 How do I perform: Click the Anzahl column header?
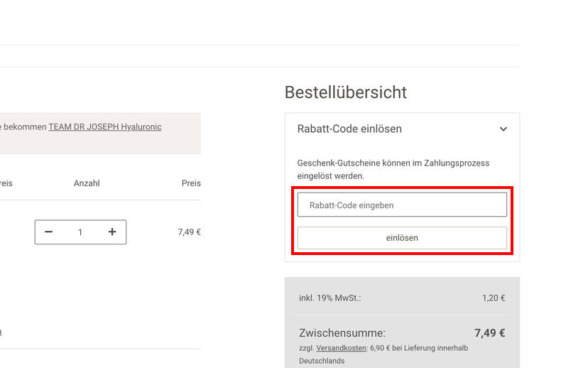87,183
